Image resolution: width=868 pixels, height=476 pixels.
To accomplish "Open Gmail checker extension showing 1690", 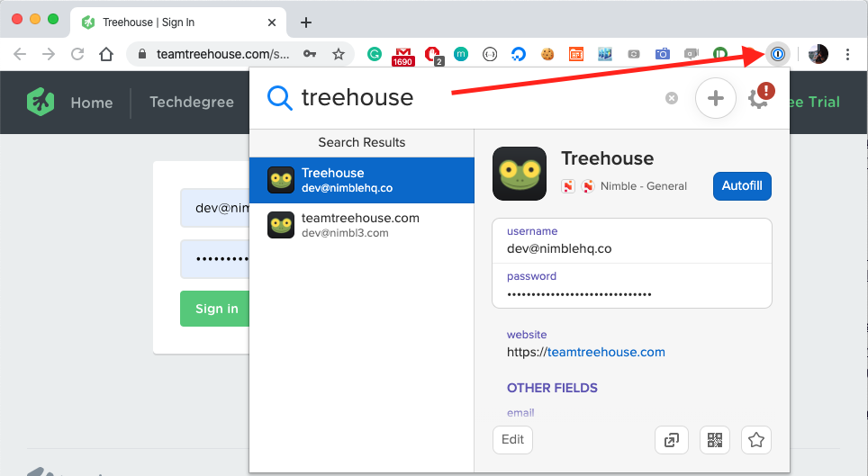I will 402,55.
